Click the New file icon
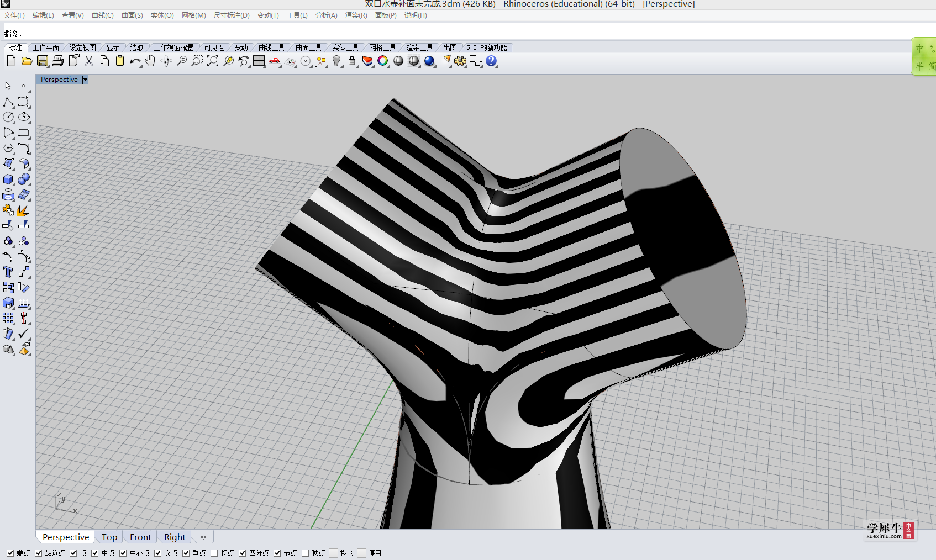The image size is (936, 560). [x=11, y=61]
